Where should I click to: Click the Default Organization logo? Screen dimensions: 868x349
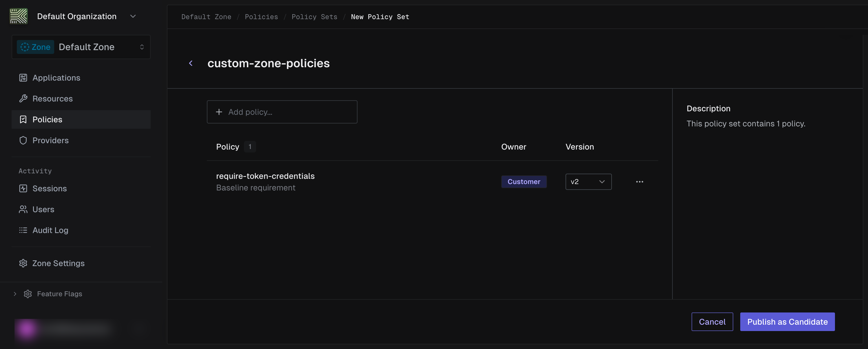(x=19, y=16)
